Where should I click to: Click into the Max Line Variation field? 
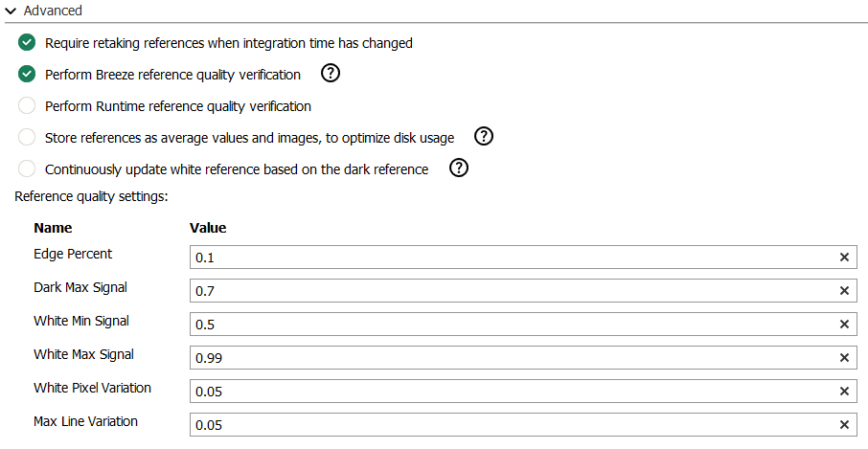pyautogui.click(x=508, y=425)
